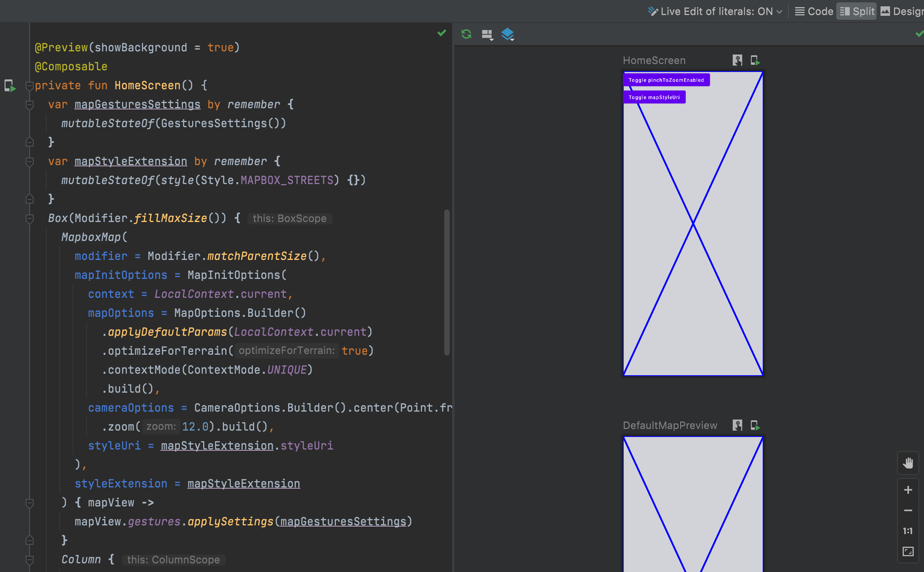
Task: Activate the pan hand tool
Action: (908, 463)
